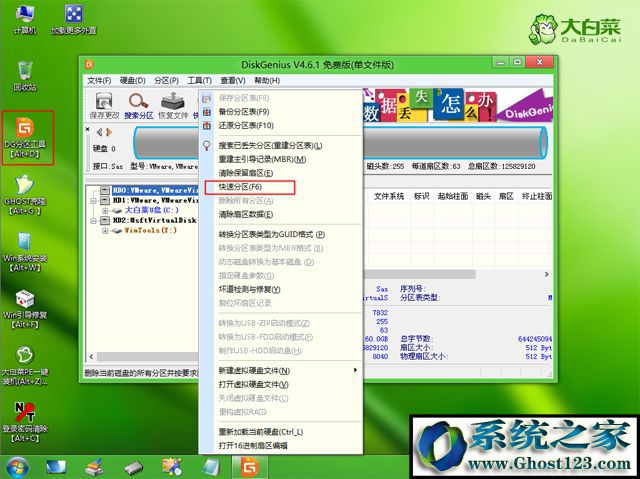The height and width of the screenshot is (479, 640).
Task: Expand the WinTools (Y:) tree node
Action: pyautogui.click(x=105, y=231)
